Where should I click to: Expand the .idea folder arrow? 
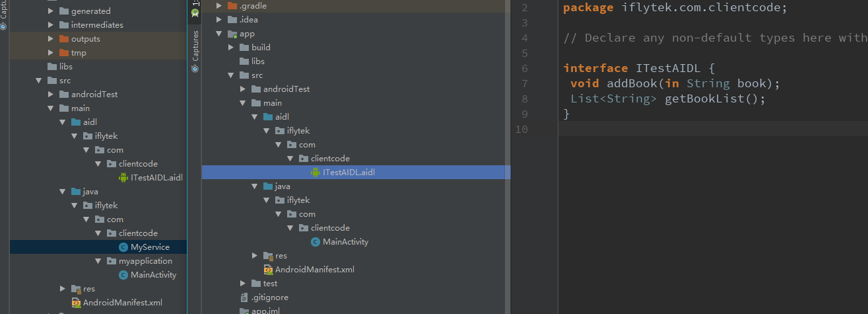pos(218,20)
